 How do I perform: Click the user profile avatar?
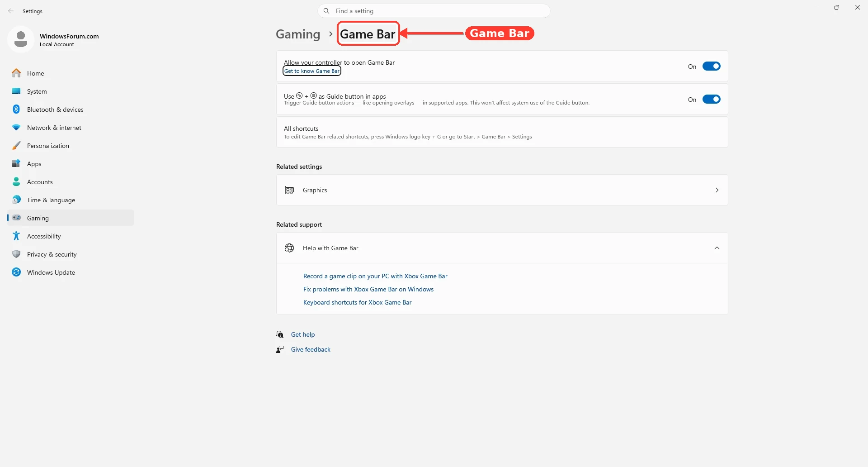pyautogui.click(x=21, y=39)
